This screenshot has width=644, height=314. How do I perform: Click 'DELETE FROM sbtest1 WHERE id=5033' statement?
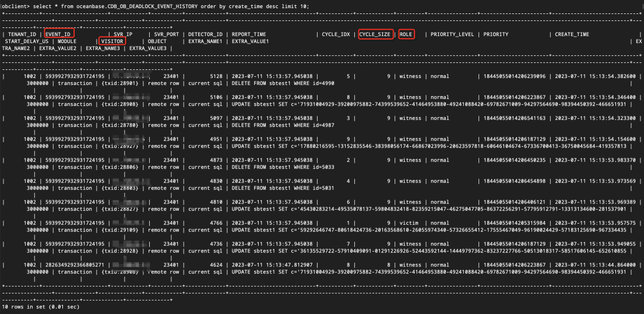tap(276, 166)
